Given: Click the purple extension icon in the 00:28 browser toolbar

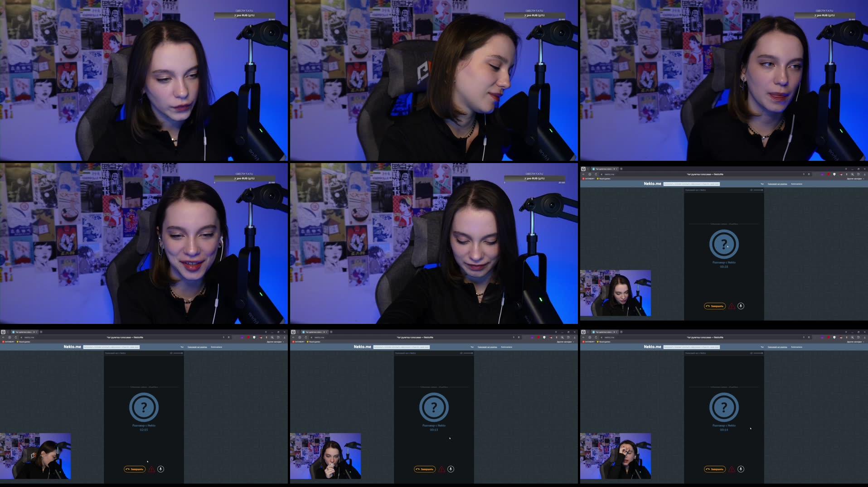Looking at the screenshot, I should click(x=822, y=174).
